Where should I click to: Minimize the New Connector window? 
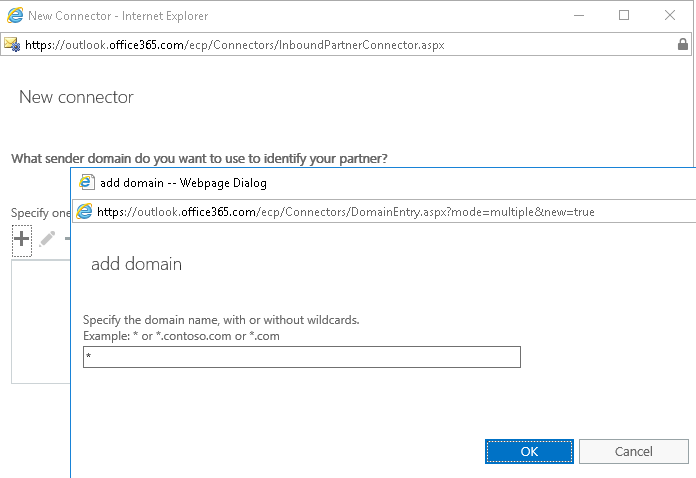[579, 16]
